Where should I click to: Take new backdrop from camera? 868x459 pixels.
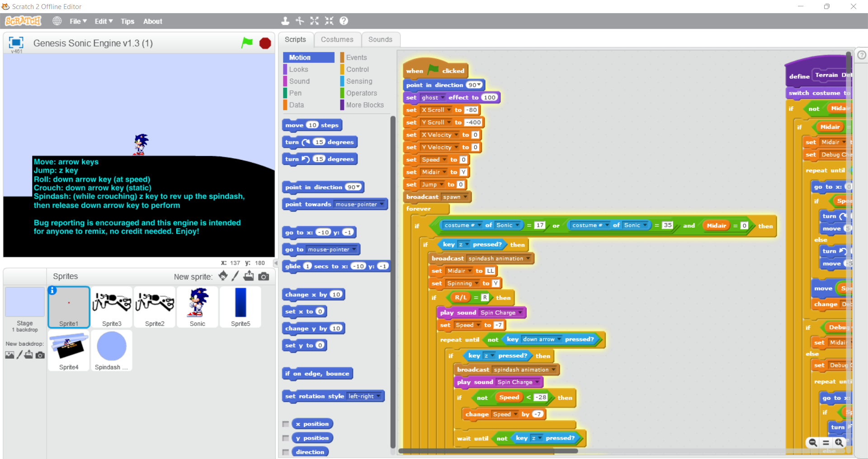point(40,355)
